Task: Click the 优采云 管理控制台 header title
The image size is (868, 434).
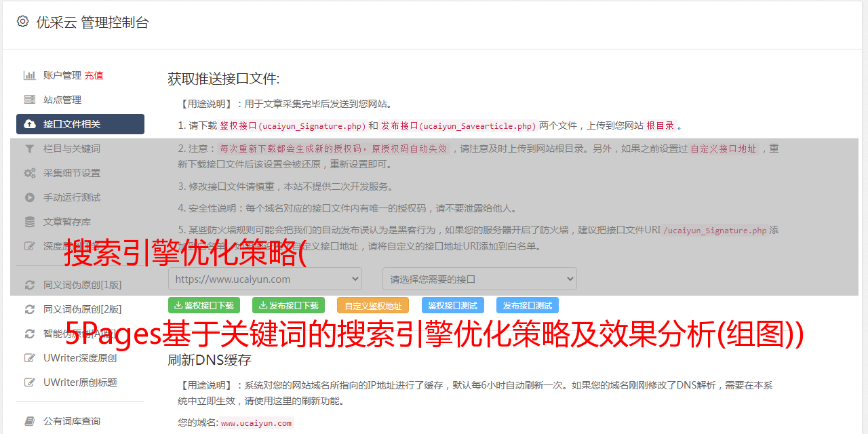Action: pos(92,22)
